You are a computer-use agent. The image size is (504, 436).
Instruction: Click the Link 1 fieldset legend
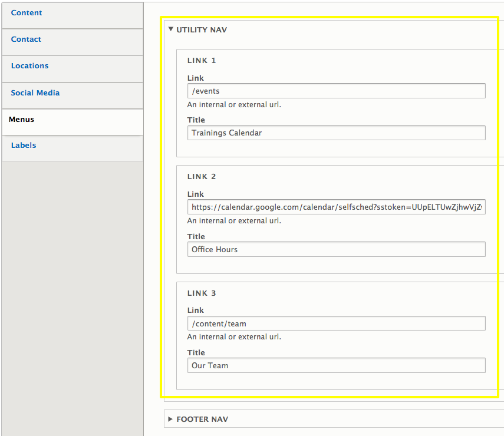pos(202,61)
